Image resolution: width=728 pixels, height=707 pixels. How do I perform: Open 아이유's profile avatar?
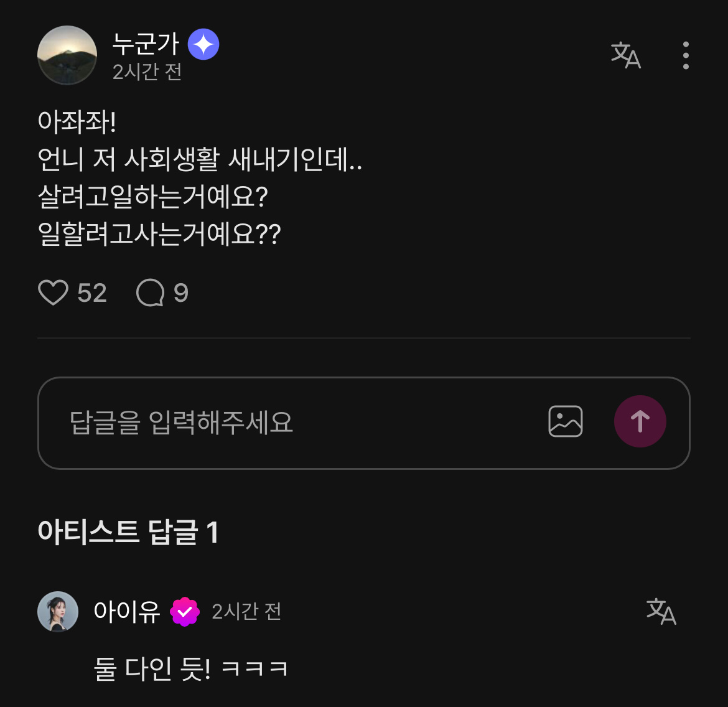[58, 611]
